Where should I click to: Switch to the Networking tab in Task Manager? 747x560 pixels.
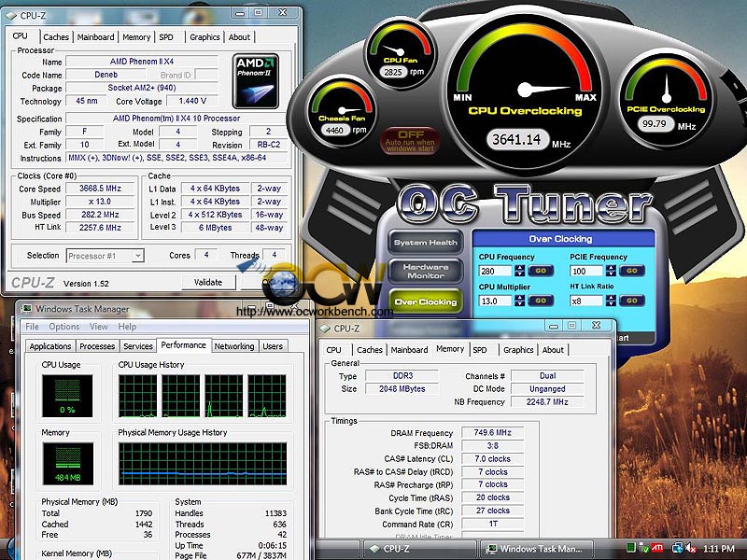[x=234, y=346]
